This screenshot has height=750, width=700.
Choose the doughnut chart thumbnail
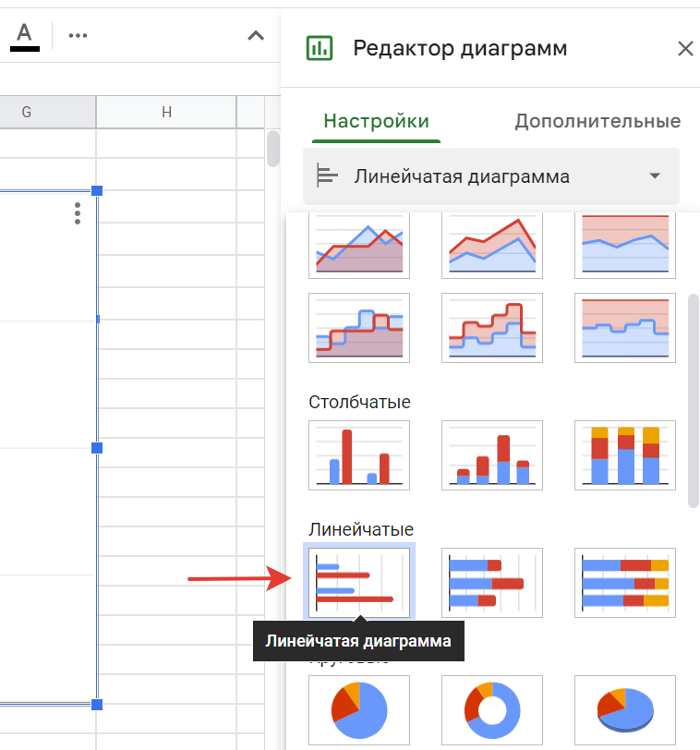492,709
